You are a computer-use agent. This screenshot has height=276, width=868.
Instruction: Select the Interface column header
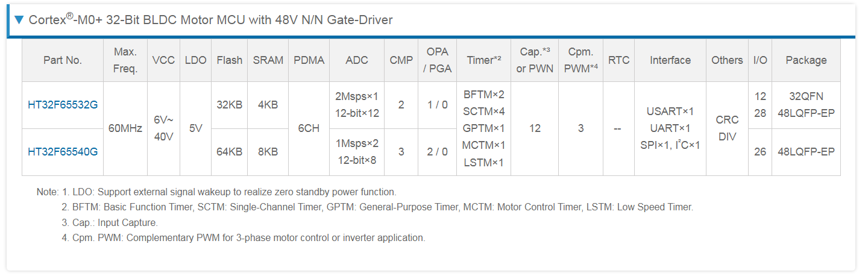pyautogui.click(x=670, y=60)
